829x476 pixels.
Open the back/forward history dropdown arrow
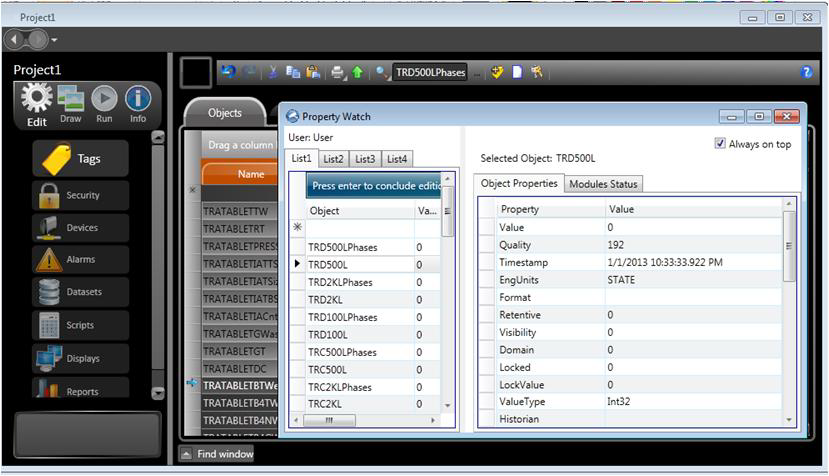point(54,40)
